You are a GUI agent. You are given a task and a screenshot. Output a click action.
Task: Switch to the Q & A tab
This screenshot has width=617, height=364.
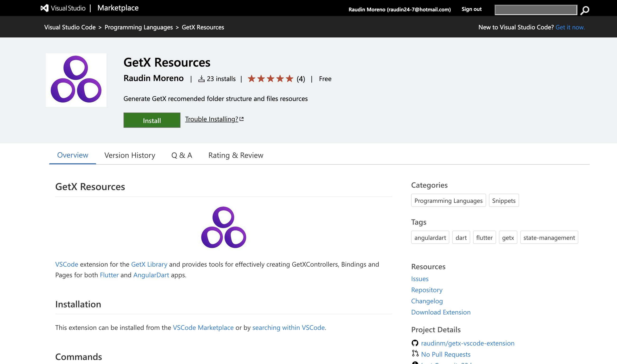pyautogui.click(x=182, y=155)
